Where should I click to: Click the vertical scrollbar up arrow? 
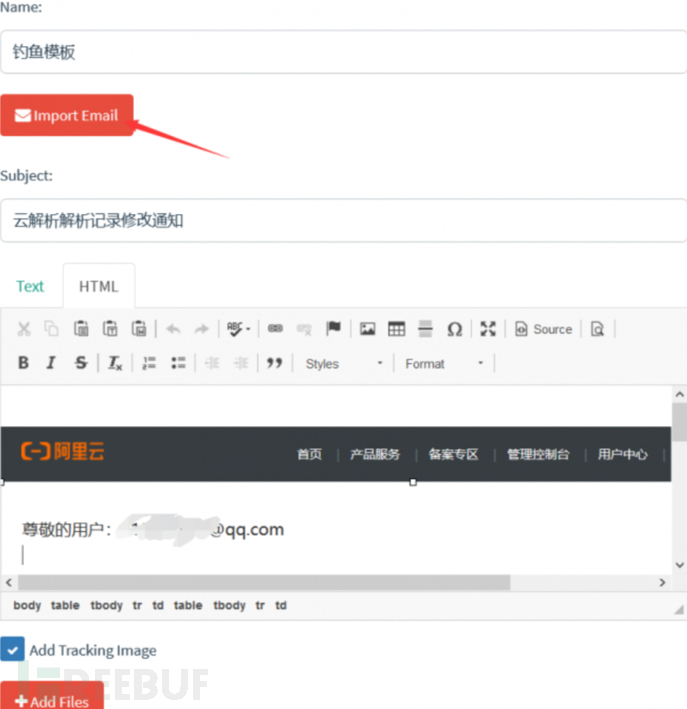click(x=679, y=394)
